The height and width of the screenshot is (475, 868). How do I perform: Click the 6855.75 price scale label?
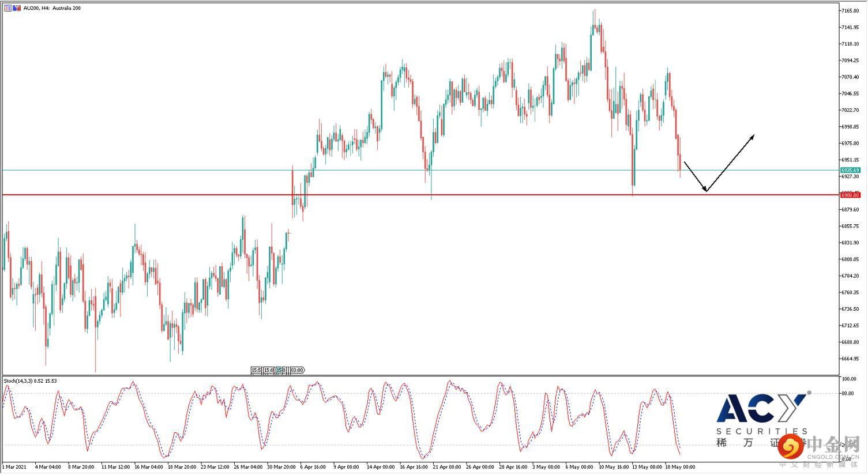point(850,227)
